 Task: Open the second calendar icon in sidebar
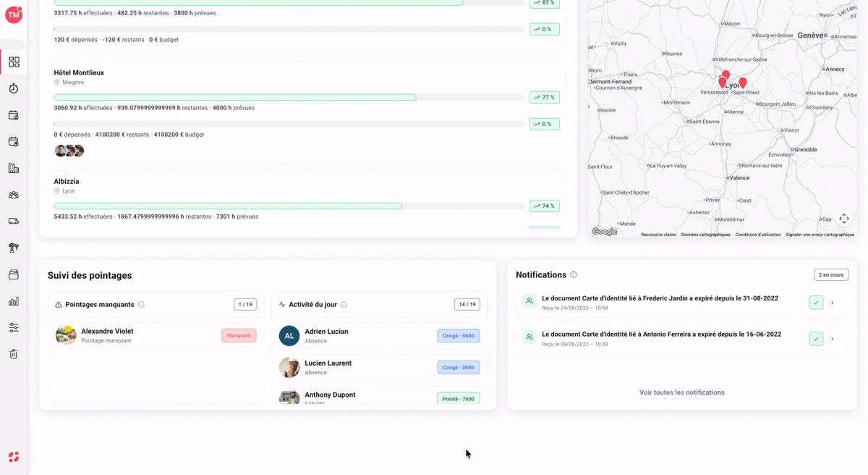[14, 142]
